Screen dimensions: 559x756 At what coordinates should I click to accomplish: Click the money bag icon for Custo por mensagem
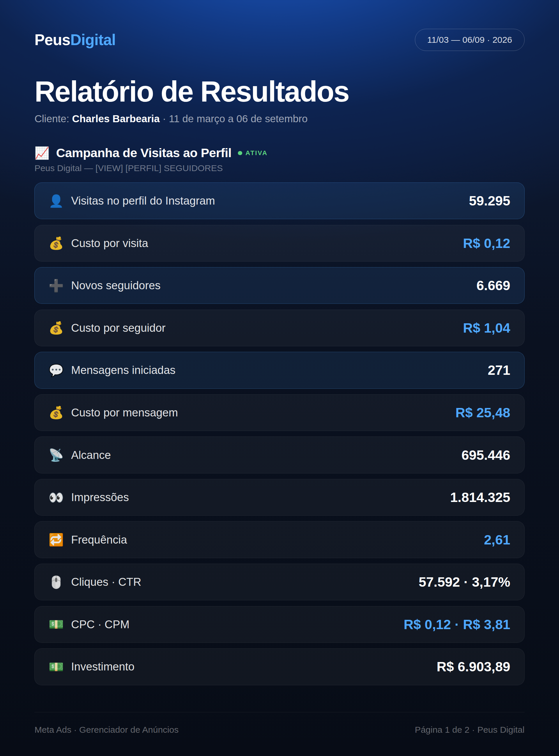coord(56,413)
